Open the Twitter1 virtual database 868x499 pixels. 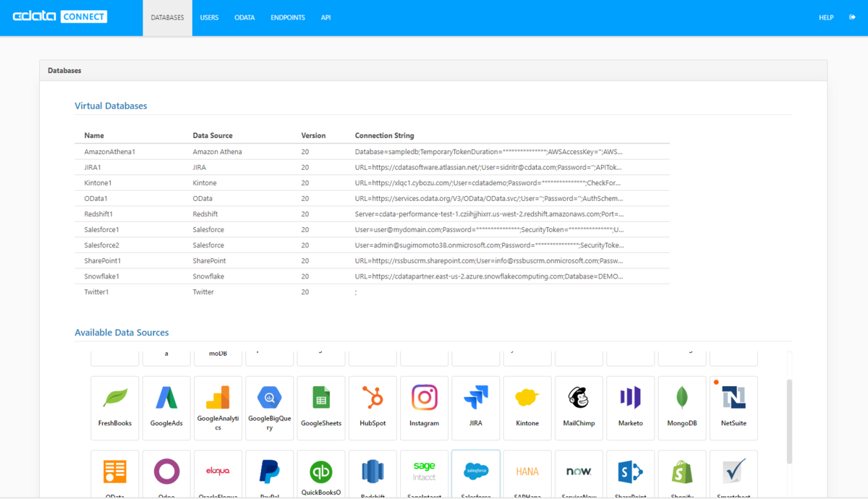coord(372,291)
